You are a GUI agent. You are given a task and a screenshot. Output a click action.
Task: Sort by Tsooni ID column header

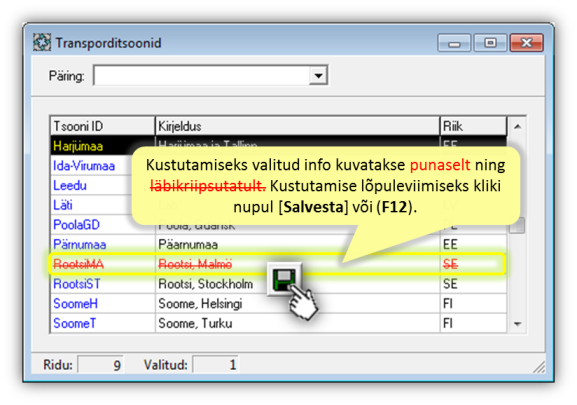[102, 126]
